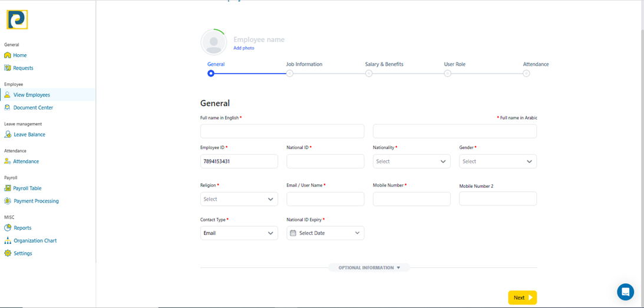644x308 pixels.
Task: Go to the Salary & Benefits step
Action: pos(369,74)
